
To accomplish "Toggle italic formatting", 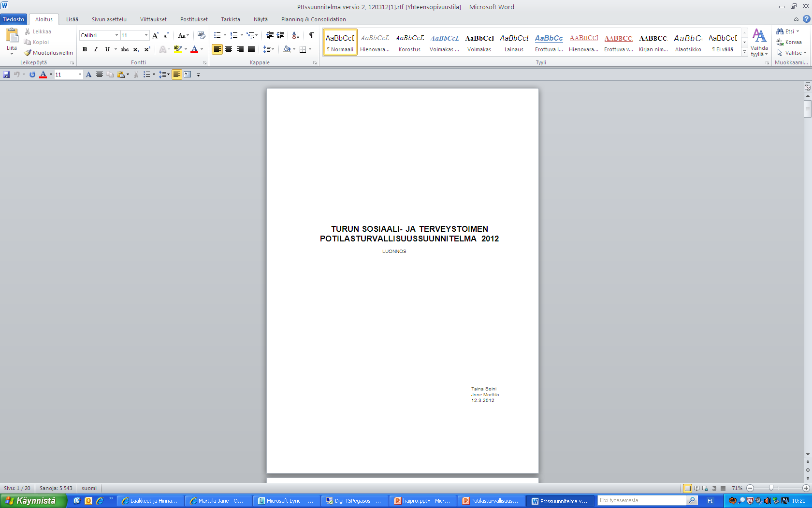I will tap(96, 49).
